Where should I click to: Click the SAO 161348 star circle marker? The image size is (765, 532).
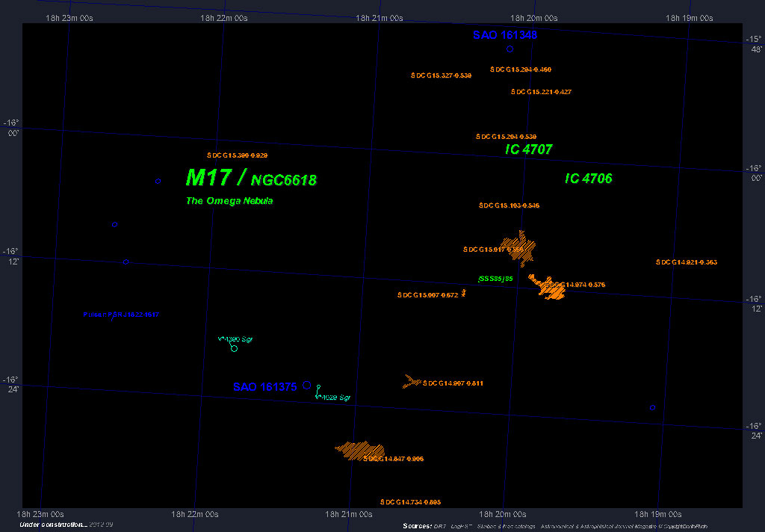510,49
